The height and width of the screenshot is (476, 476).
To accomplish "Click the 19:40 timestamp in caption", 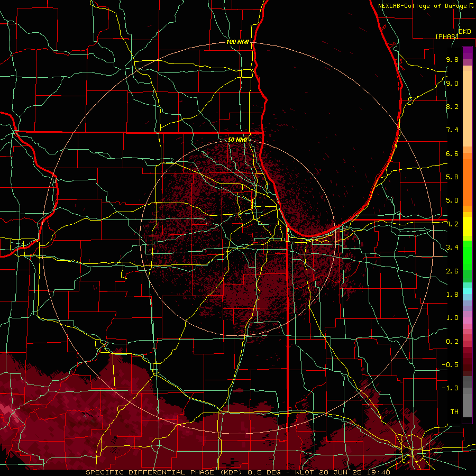I will coord(379,472).
